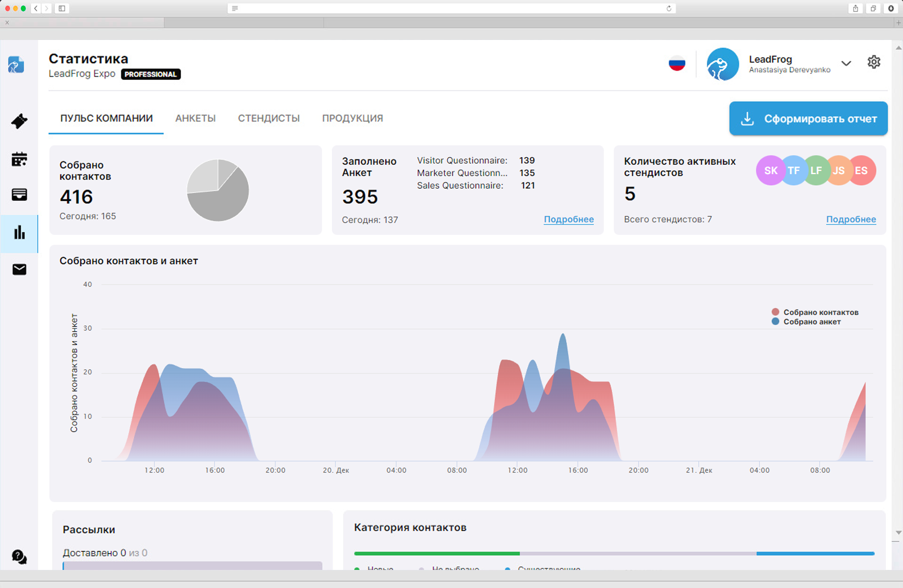
Task: Click the green segment of contact category bar
Action: coord(436,554)
